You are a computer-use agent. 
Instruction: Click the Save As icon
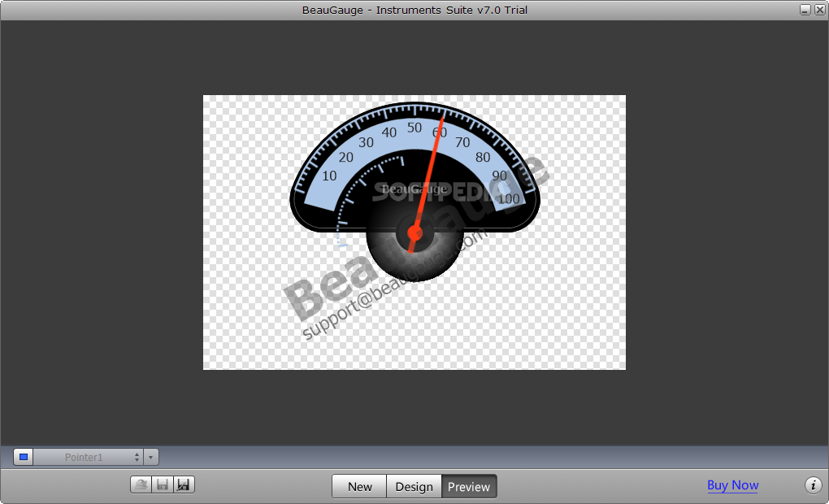(x=184, y=484)
